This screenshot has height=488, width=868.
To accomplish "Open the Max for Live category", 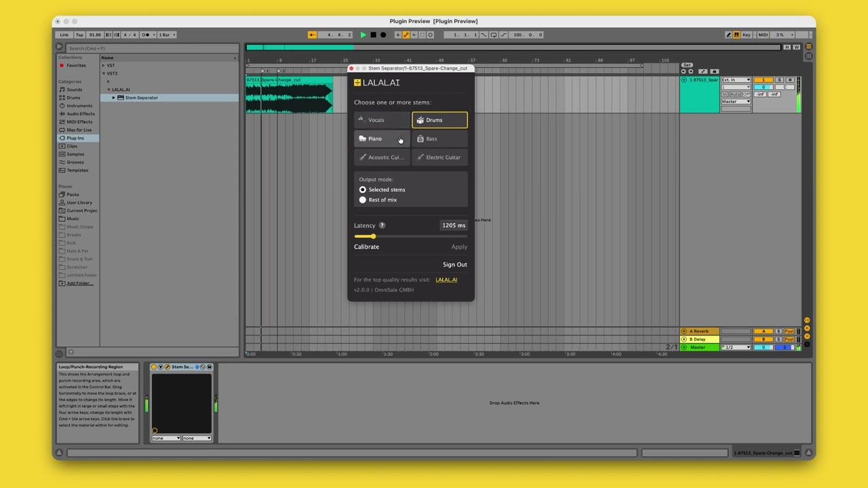I will coord(79,130).
